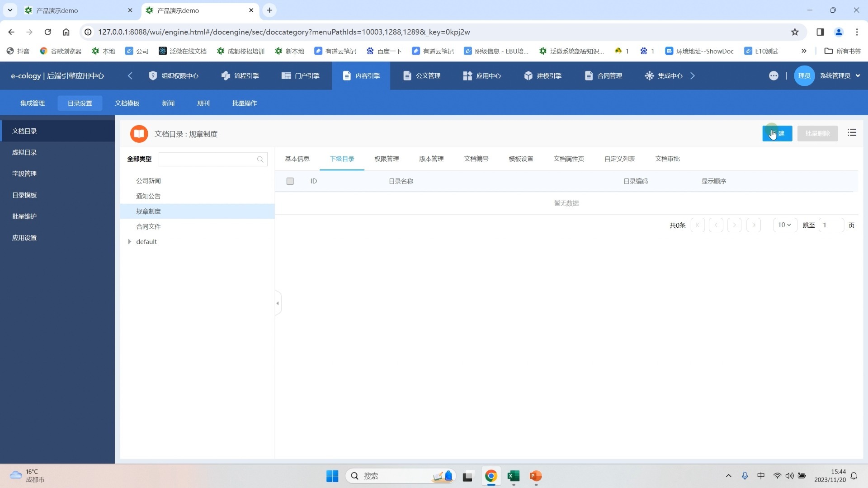Open the 系统管理员 user dropdown
The height and width of the screenshot is (488, 868).
click(x=840, y=76)
